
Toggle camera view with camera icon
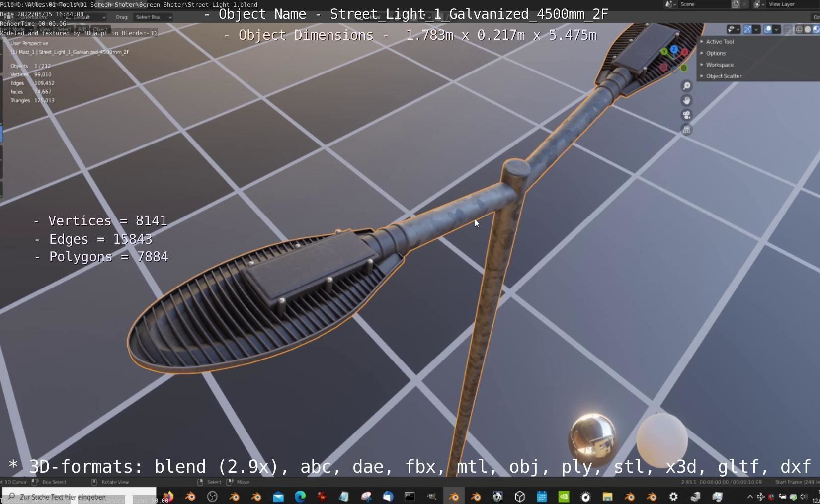(x=686, y=115)
